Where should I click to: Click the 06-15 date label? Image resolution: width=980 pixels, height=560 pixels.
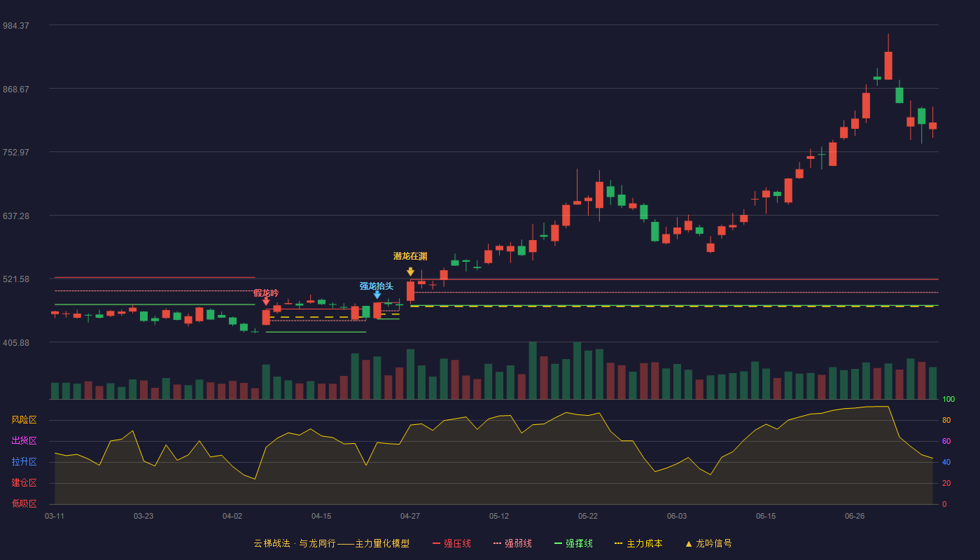pyautogui.click(x=766, y=516)
